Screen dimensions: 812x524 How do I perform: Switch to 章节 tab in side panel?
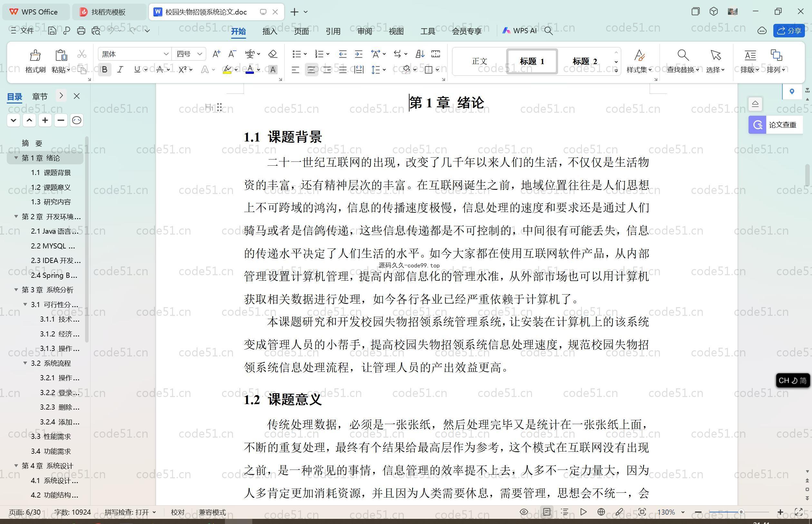click(x=40, y=96)
